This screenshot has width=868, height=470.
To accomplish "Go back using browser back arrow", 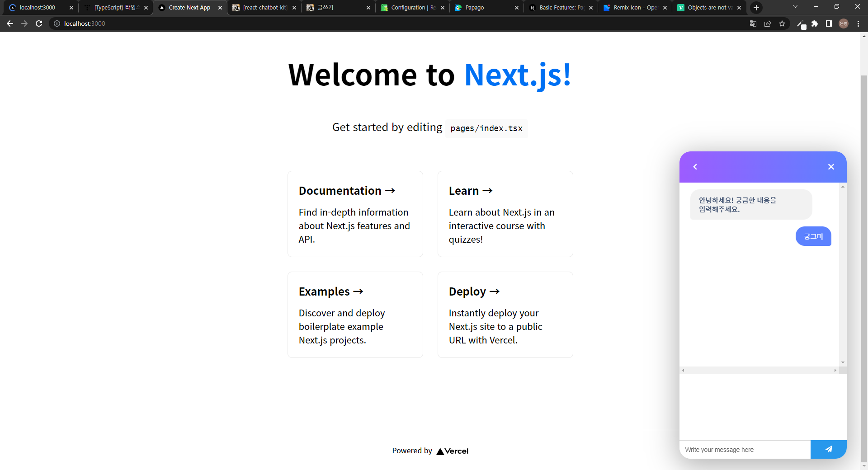I will pos(10,23).
